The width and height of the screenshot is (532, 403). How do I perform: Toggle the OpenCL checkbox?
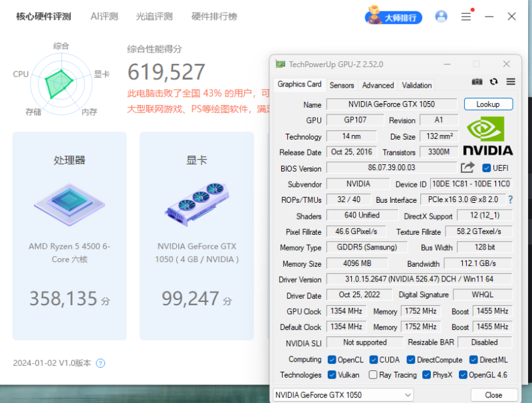tap(332, 360)
